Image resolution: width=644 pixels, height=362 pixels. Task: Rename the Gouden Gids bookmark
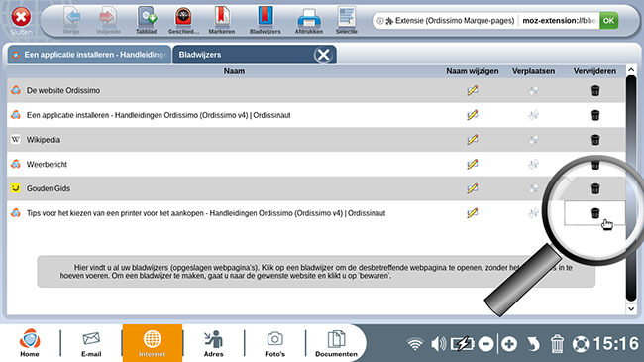tap(473, 188)
